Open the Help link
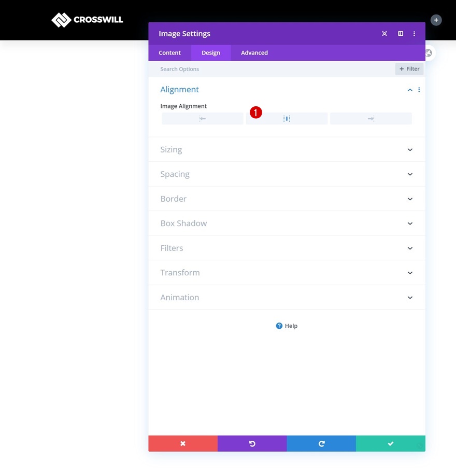The width and height of the screenshot is (456, 476). coord(287,326)
